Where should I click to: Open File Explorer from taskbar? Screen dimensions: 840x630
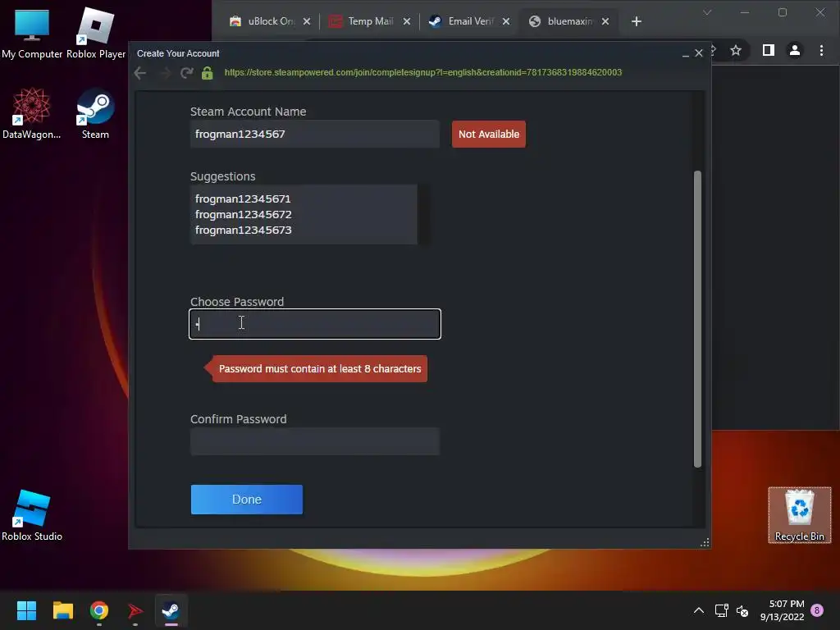click(x=62, y=610)
